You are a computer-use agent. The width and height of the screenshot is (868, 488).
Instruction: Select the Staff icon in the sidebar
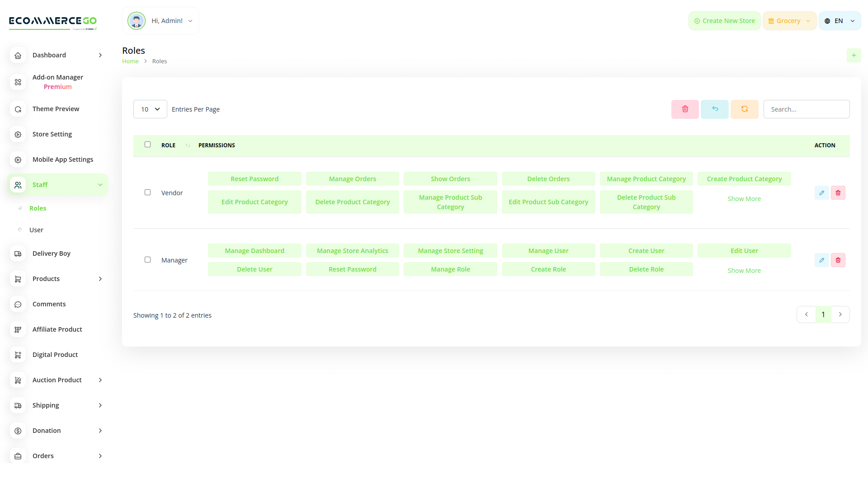[x=18, y=184]
